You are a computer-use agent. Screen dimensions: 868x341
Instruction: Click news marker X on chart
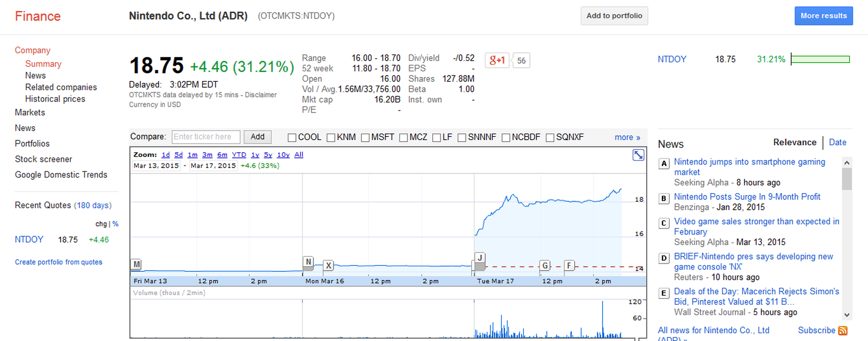(x=329, y=265)
